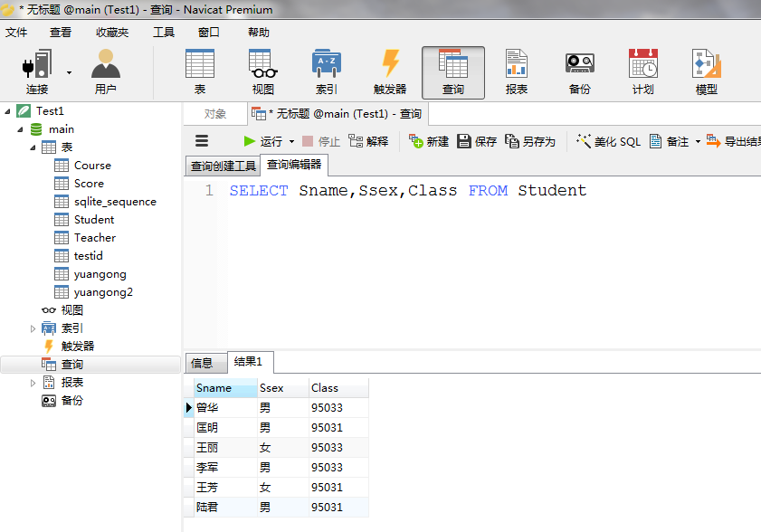
Task: Click the Table (表) toolbar icon
Action: tap(199, 71)
